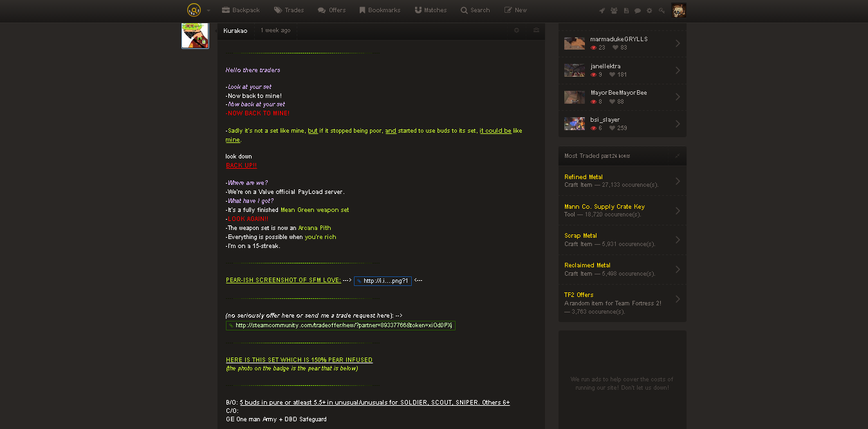868x429 pixels.
Task: Open the Kurakao username link
Action: click(235, 30)
